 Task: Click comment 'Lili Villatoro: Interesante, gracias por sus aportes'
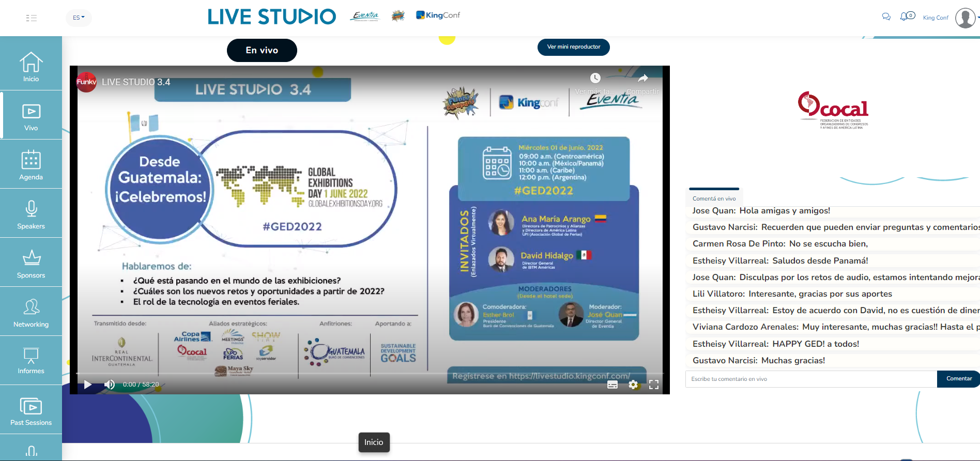792,294
